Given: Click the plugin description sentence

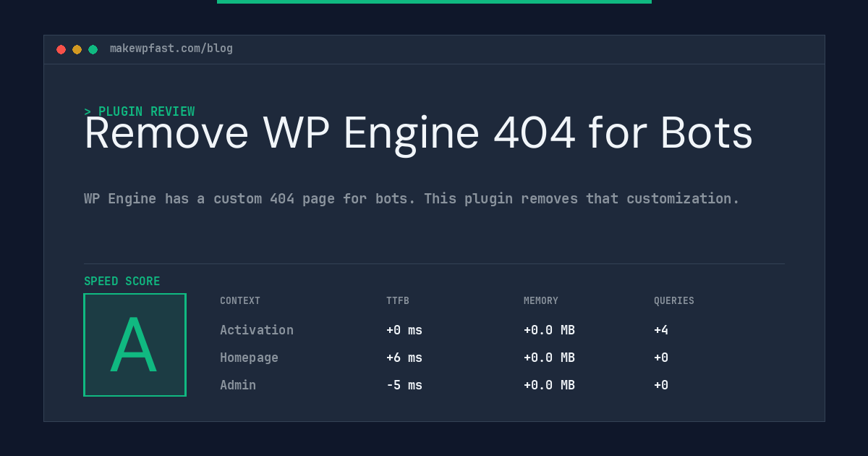Looking at the screenshot, I should pyautogui.click(x=412, y=198).
